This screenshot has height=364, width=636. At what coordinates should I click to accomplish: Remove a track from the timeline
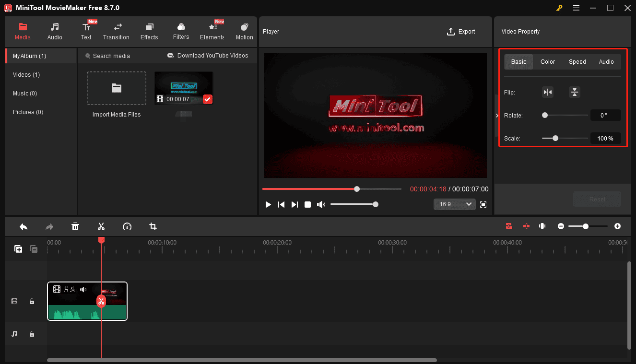point(34,249)
